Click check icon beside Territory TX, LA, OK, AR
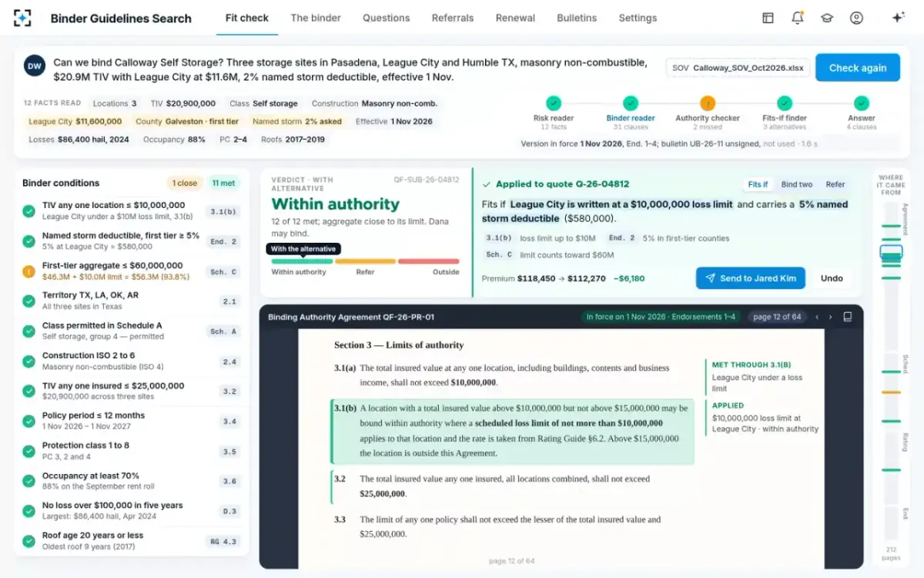The width and height of the screenshot is (924, 578). (x=28, y=301)
